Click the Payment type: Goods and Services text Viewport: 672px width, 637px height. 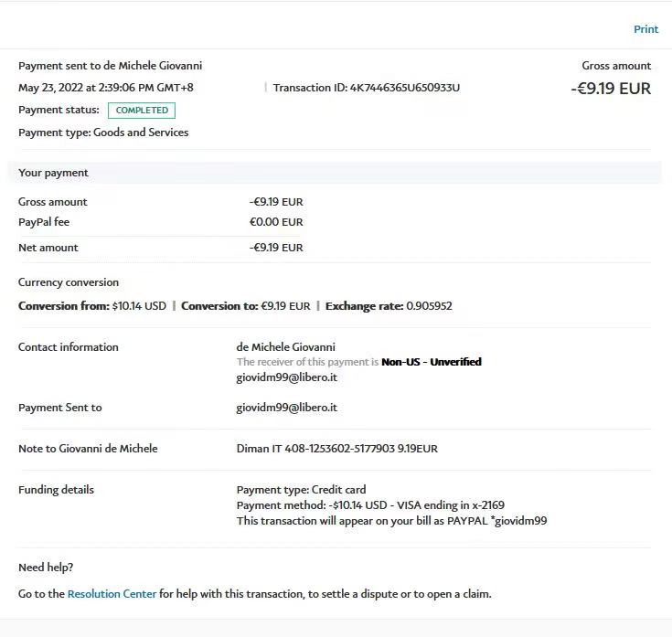tap(103, 133)
